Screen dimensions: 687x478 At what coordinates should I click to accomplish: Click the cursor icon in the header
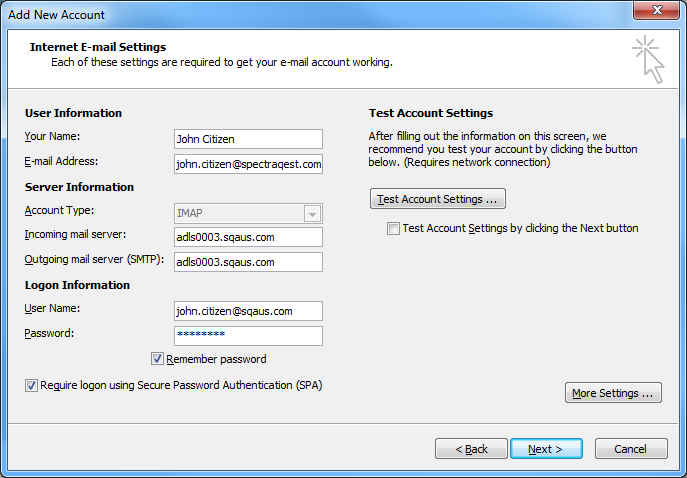(647, 59)
